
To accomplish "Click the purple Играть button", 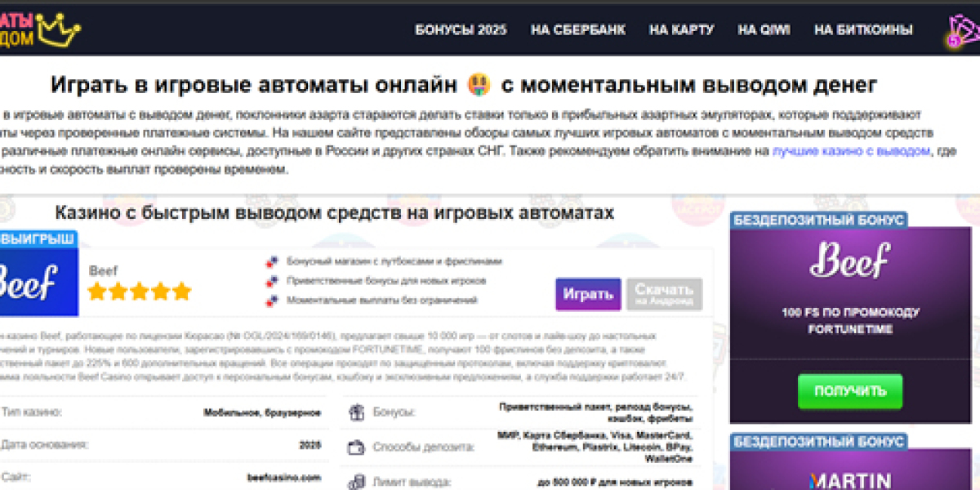I will pos(588,294).
